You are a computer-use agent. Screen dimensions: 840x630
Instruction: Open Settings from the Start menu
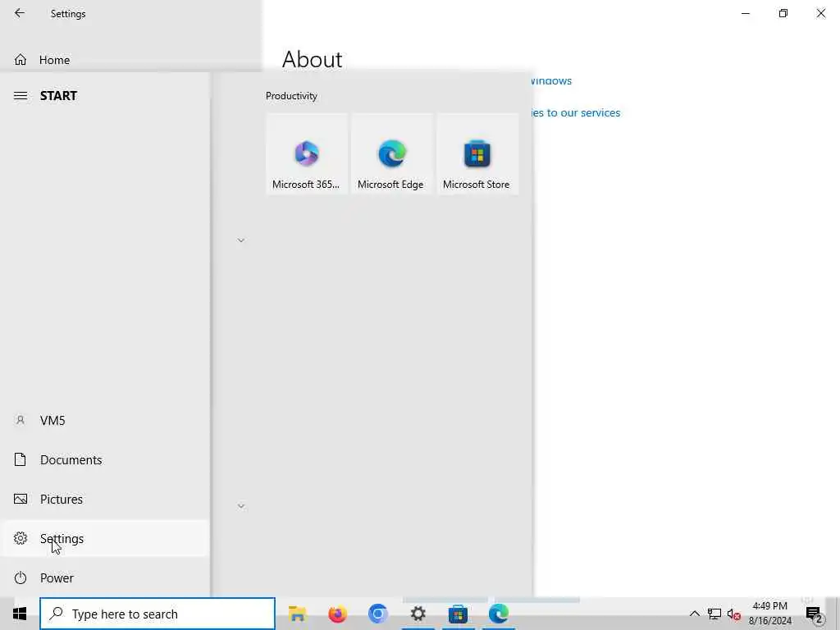pos(105,538)
